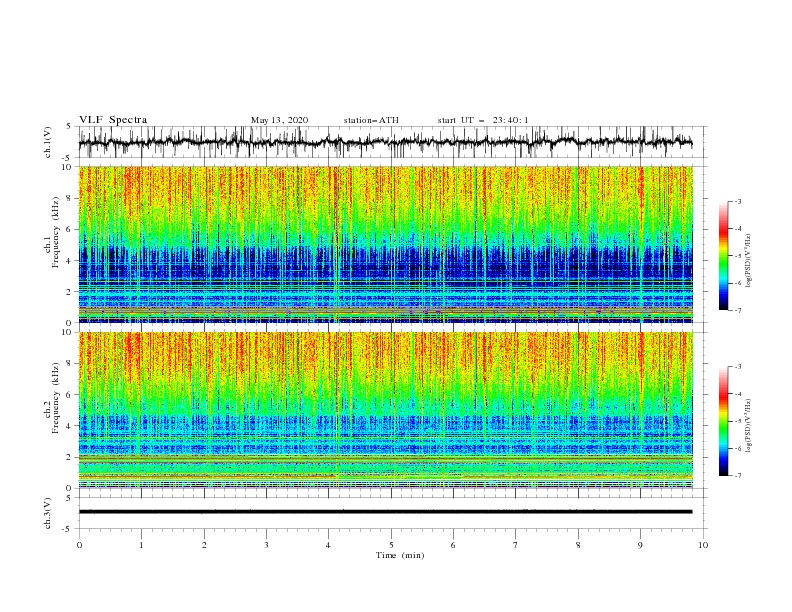This screenshot has width=792, height=612.
Task: Click inside the ch.2 spectrogram panel
Action: (385, 410)
